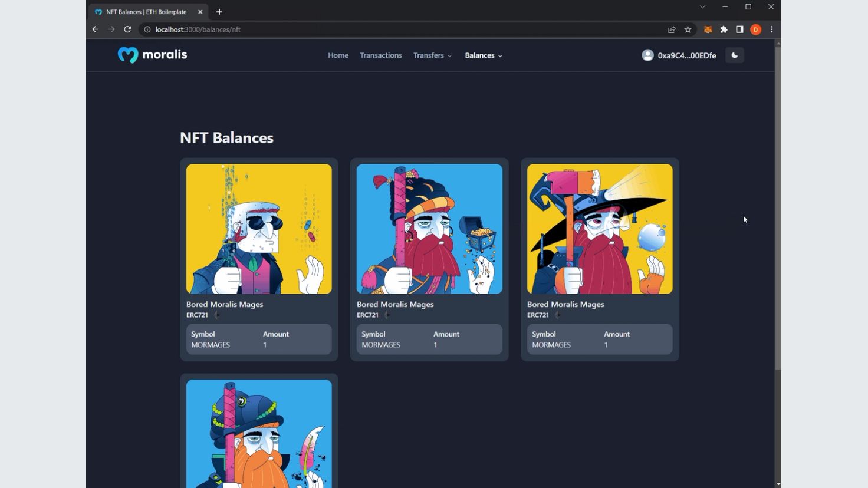The height and width of the screenshot is (488, 868).
Task: Focus the localhost:3000/balances/nft address field
Action: pyautogui.click(x=407, y=29)
